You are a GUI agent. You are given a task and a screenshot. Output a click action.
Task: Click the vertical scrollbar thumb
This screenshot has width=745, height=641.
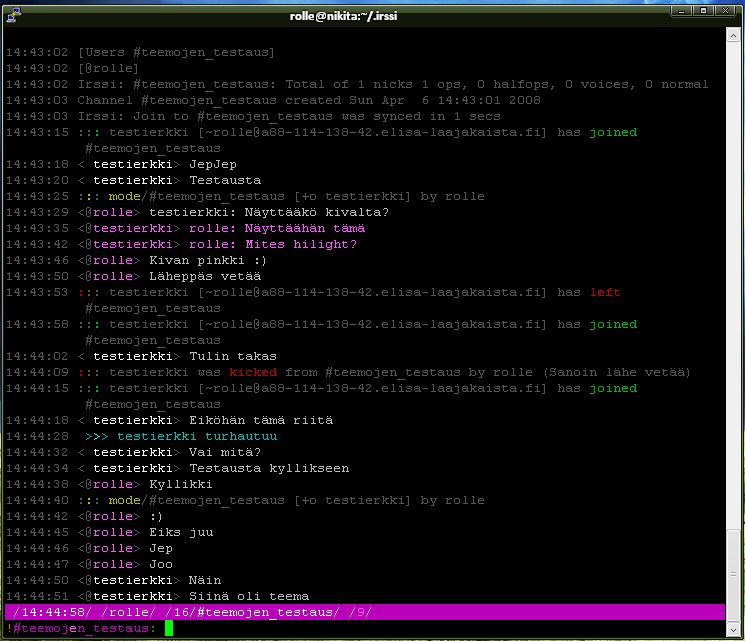click(735, 574)
